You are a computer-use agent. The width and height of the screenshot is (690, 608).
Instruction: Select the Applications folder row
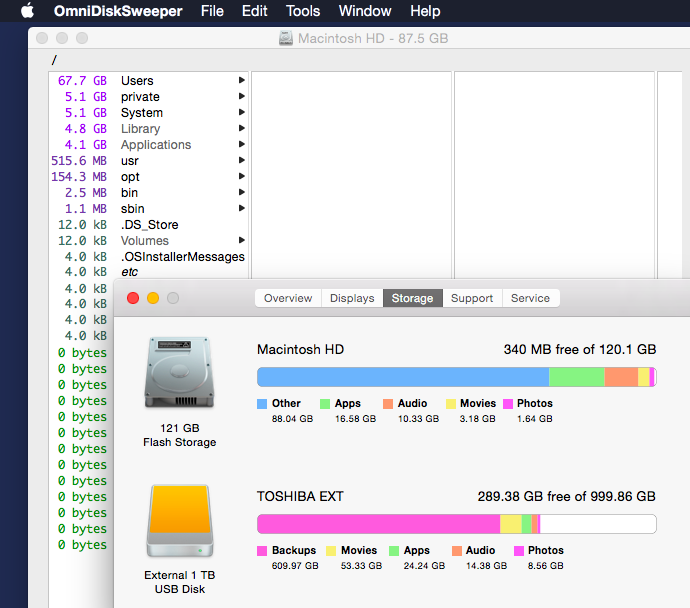pos(148,144)
